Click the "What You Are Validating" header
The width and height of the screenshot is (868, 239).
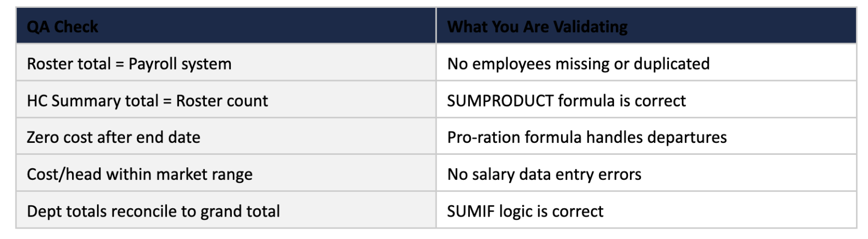tap(537, 26)
